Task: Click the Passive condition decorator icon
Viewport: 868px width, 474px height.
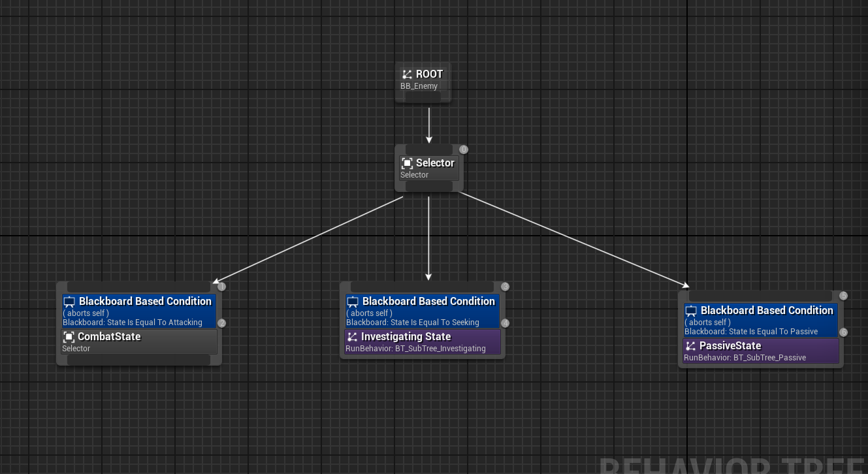Action: click(x=691, y=311)
